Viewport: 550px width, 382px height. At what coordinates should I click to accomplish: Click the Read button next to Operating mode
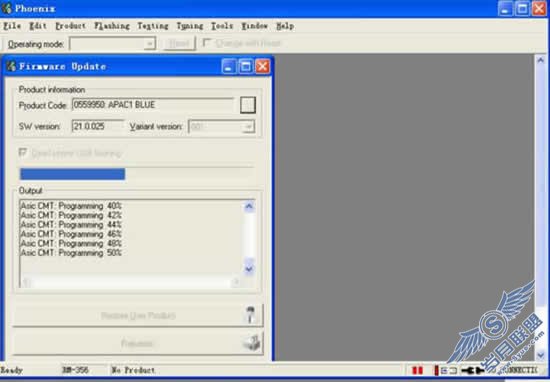point(179,43)
